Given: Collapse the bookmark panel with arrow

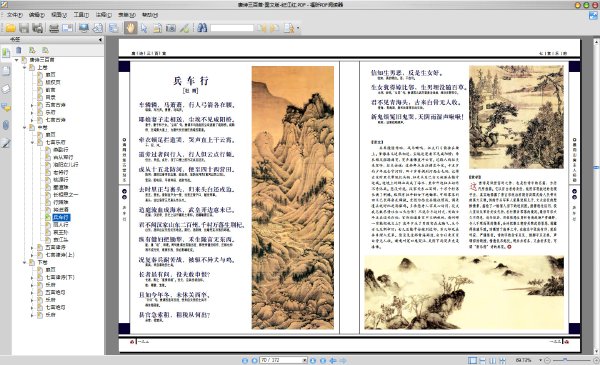Looking at the screenshot, I should 100,39.
